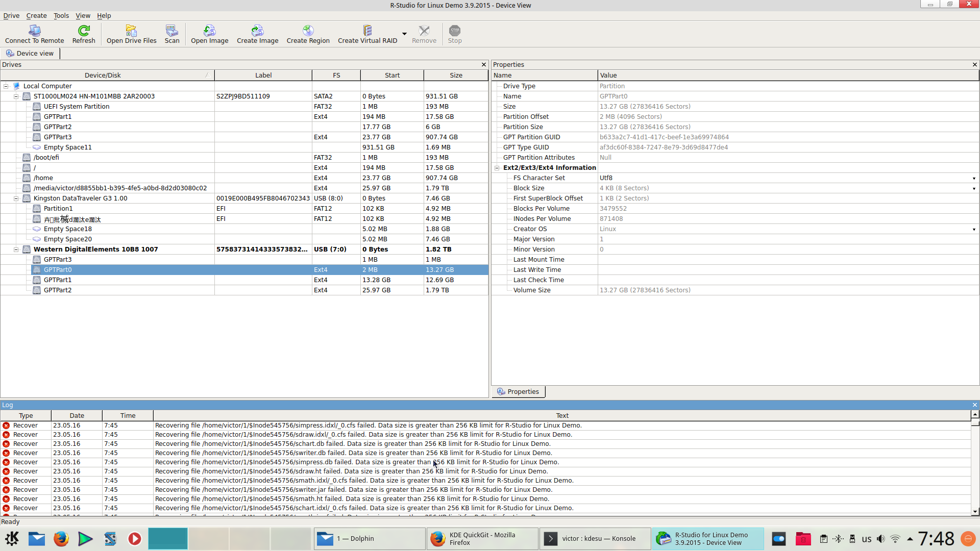Switch to the Properties tab at the bottom
The image size is (980, 551).
(x=518, y=392)
